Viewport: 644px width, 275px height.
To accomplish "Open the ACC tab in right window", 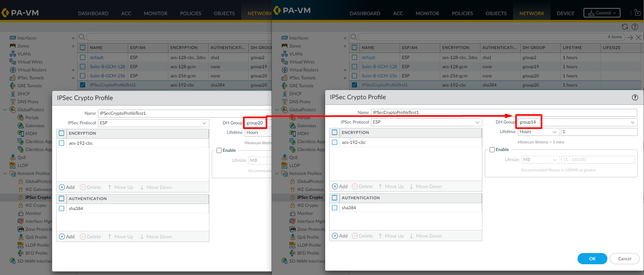I will tap(398, 13).
